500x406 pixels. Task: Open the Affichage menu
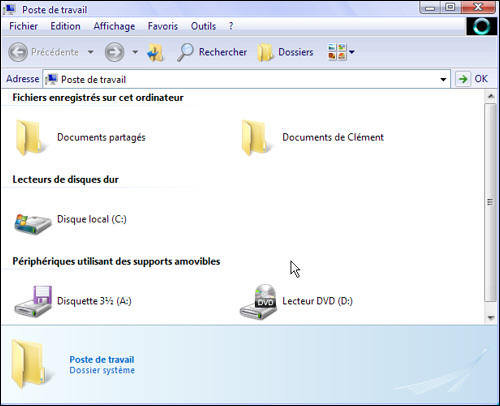(x=114, y=26)
